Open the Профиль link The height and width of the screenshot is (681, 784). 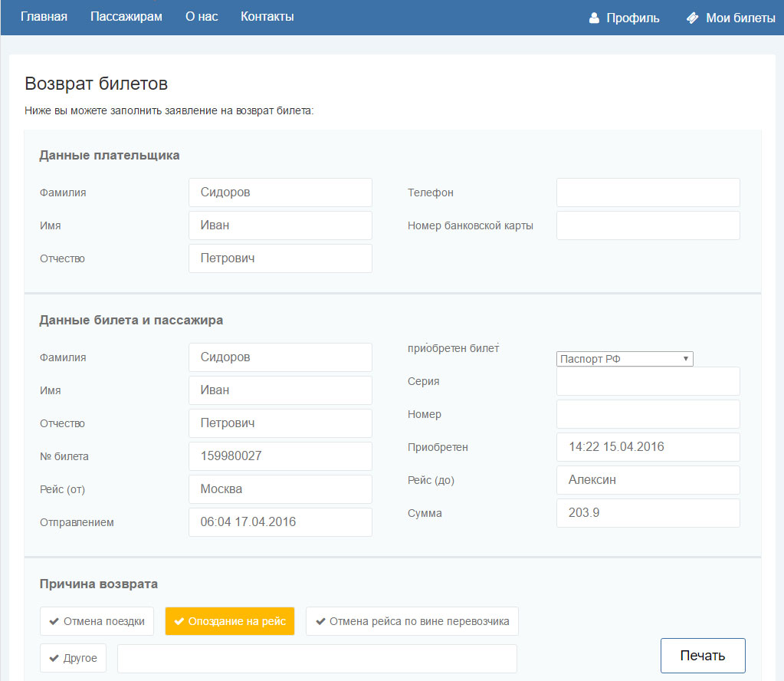pos(633,18)
